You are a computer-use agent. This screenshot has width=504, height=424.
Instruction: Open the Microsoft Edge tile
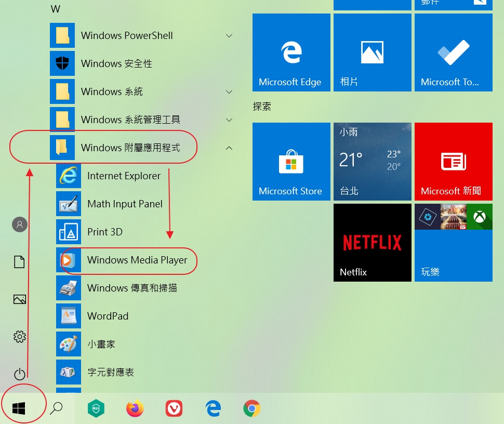click(291, 52)
